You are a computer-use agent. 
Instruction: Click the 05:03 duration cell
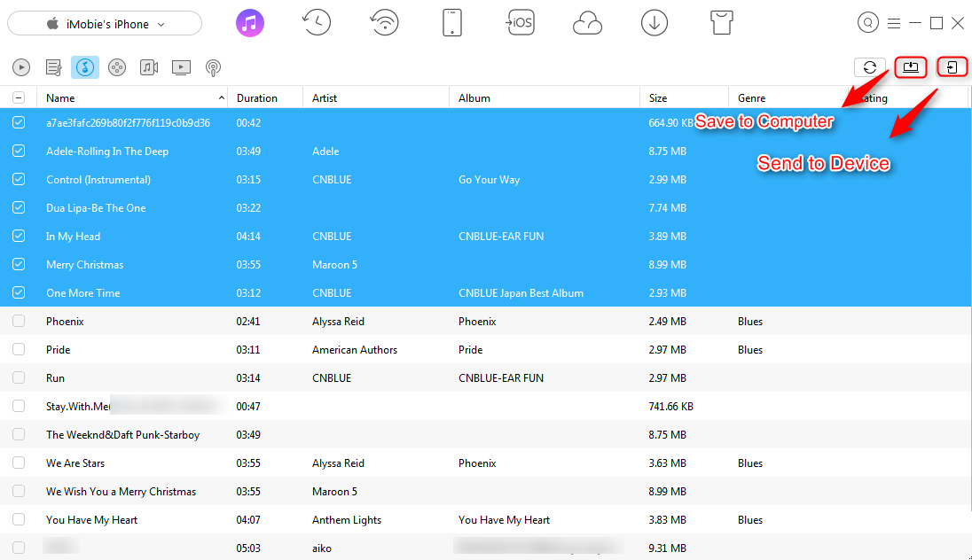pos(248,548)
